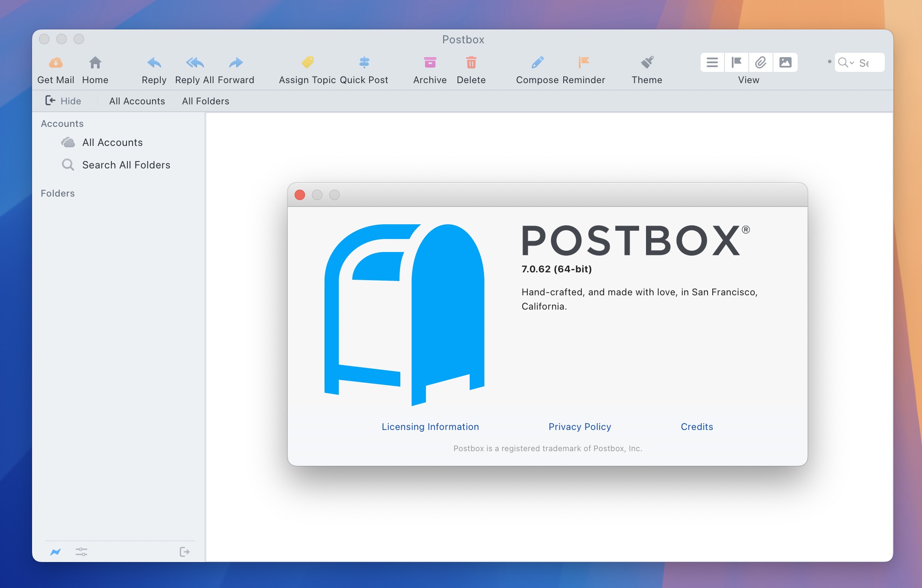Open sidebar options sliders icon
This screenshot has width=922, height=588.
pyautogui.click(x=81, y=552)
